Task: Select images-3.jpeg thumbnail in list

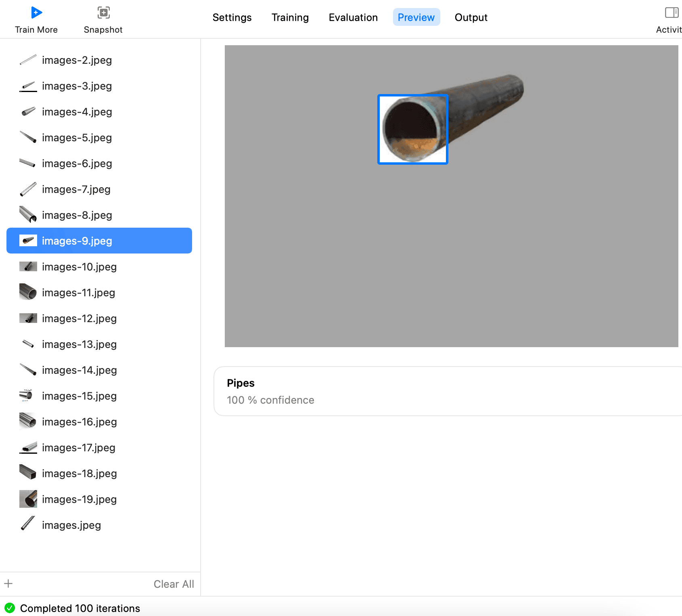Action: click(28, 86)
